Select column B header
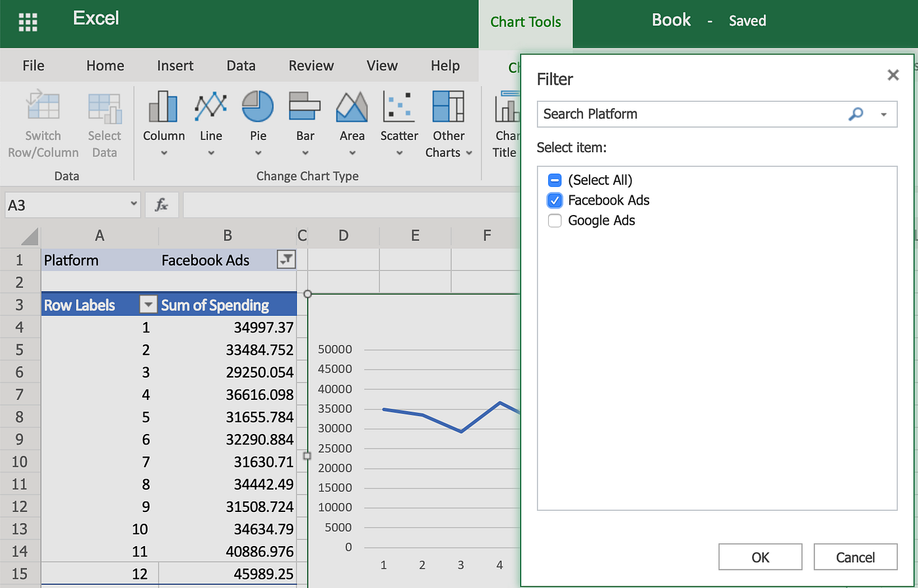 click(x=228, y=236)
